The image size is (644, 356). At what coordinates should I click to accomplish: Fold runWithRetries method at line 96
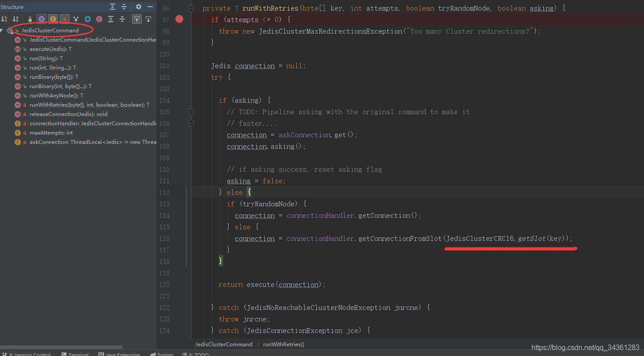pos(191,8)
